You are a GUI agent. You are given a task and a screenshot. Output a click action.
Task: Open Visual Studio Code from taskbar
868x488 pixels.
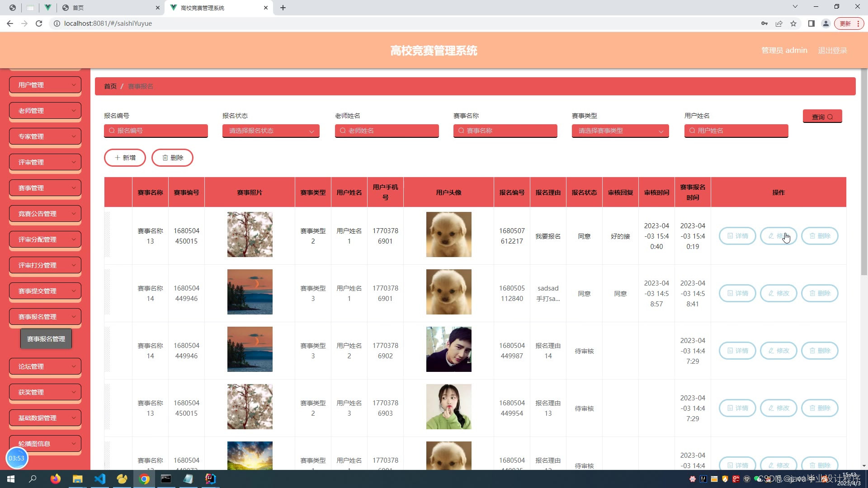pyautogui.click(x=100, y=479)
